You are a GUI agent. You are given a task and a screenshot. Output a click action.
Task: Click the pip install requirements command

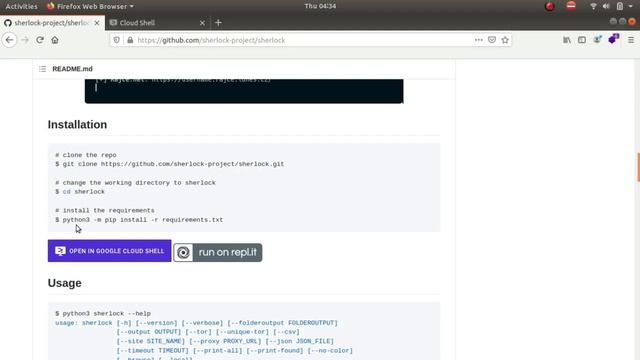pos(139,220)
